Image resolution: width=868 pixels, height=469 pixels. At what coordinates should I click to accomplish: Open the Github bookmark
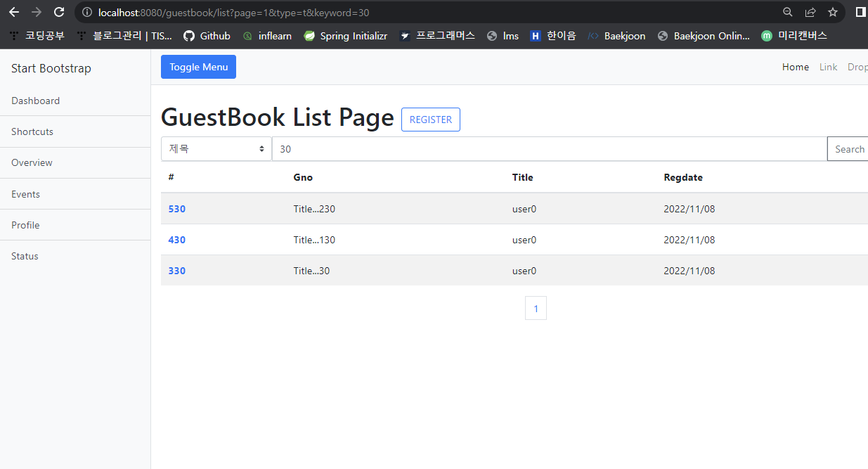pyautogui.click(x=207, y=36)
